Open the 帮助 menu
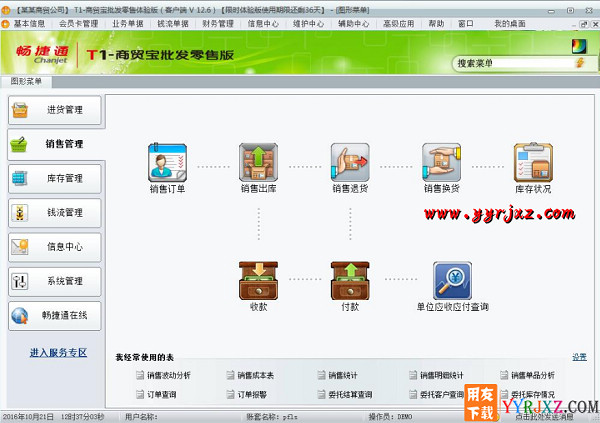600x423 pixels. [x=436, y=24]
